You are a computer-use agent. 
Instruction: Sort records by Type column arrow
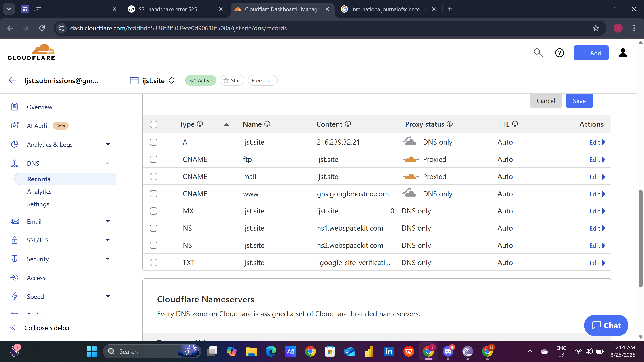(226, 125)
